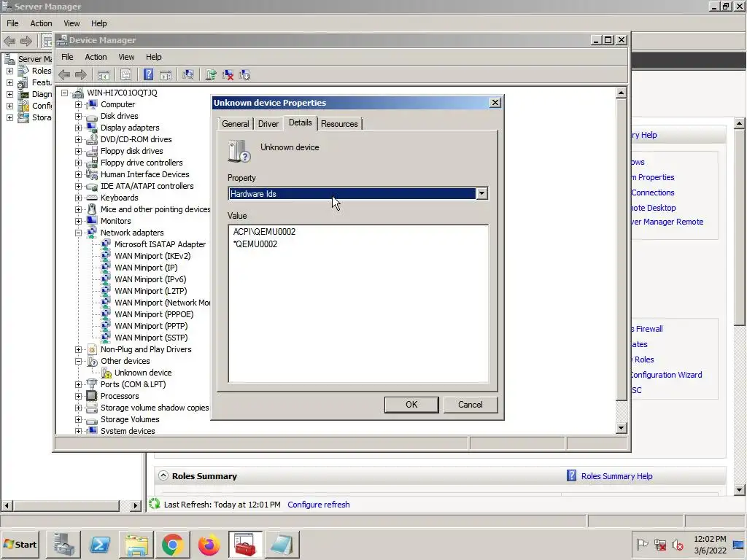Click the muted volume tray icon
747x560 pixels.
click(x=677, y=544)
